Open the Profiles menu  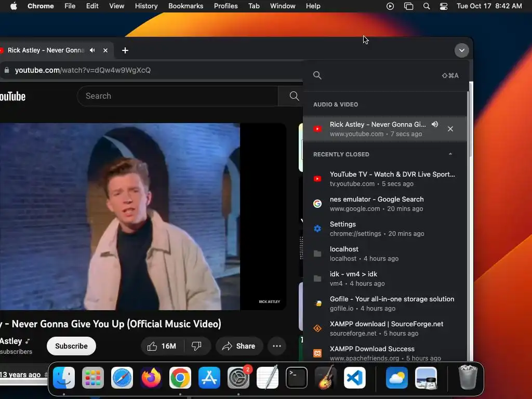click(x=225, y=6)
